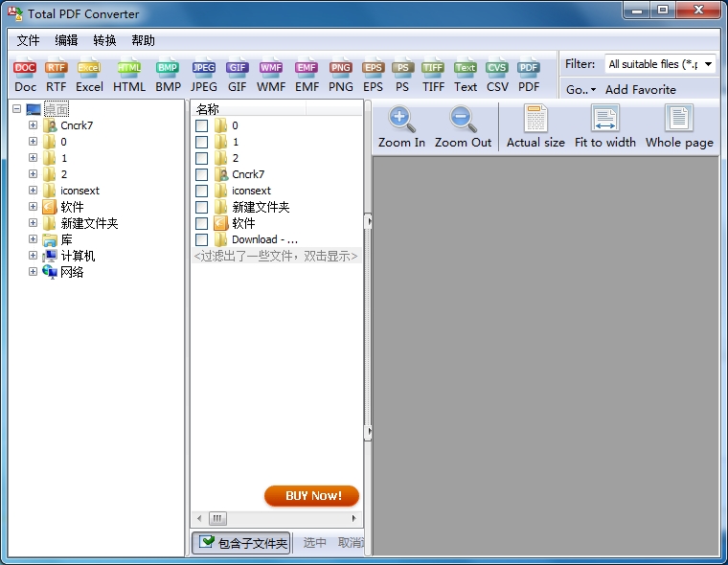Viewport: 728px width, 565px height.
Task: Check the box for folder 1
Action: 201,142
